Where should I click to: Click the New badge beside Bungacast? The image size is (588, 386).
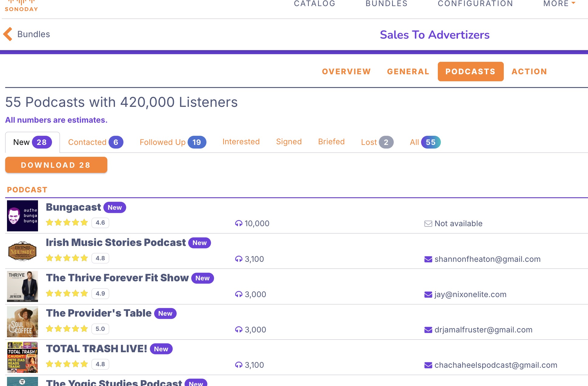pos(115,208)
